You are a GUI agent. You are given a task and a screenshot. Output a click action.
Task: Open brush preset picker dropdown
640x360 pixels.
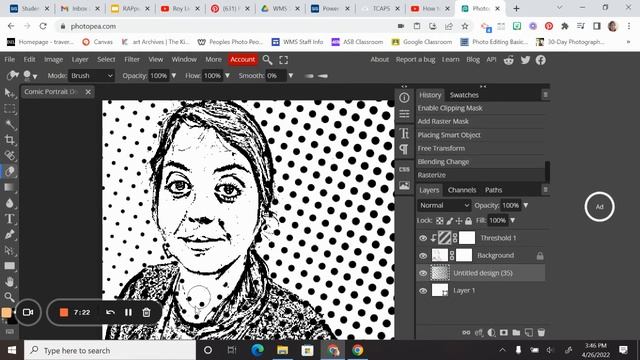pos(30,76)
